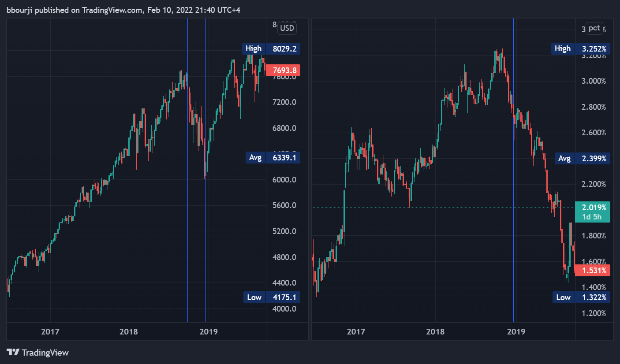Click the 1.400% axis value
Viewport: 620px width, 364px height.
pos(593,287)
